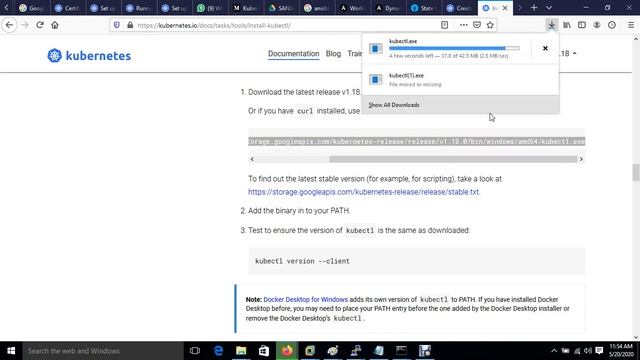Switch to the Google tab
640x360 pixels.
click(32, 8)
